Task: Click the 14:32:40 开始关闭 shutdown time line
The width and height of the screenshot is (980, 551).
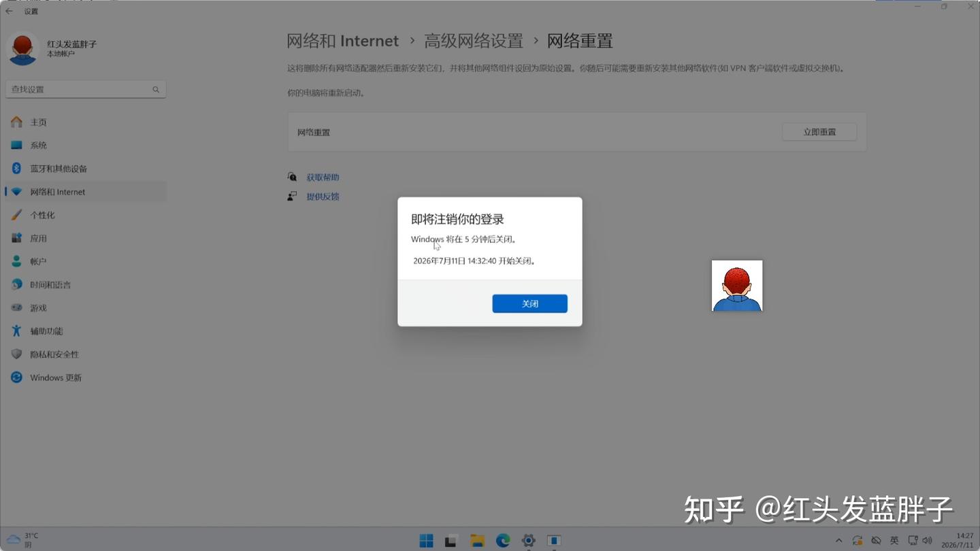Action: [x=474, y=261]
